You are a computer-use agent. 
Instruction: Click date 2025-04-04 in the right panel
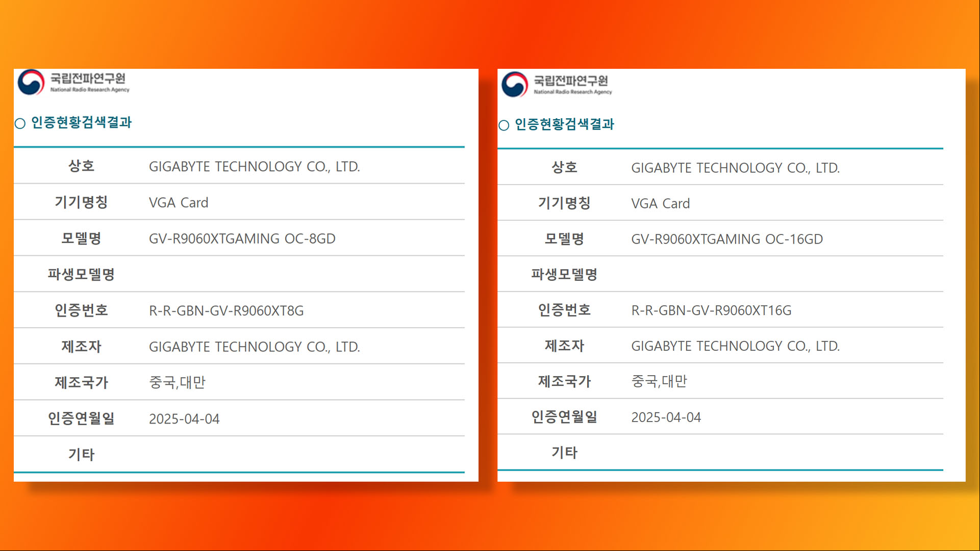click(666, 417)
